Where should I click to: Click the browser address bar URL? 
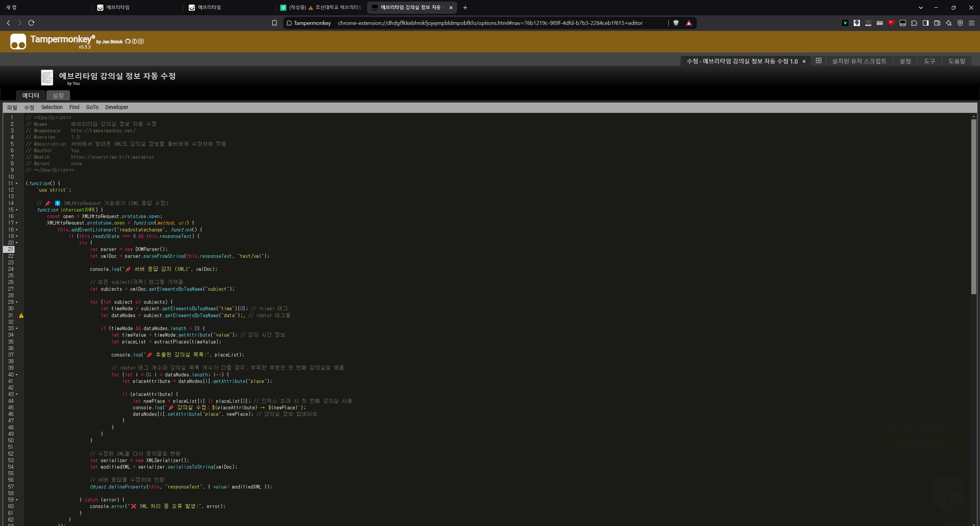tap(490, 23)
